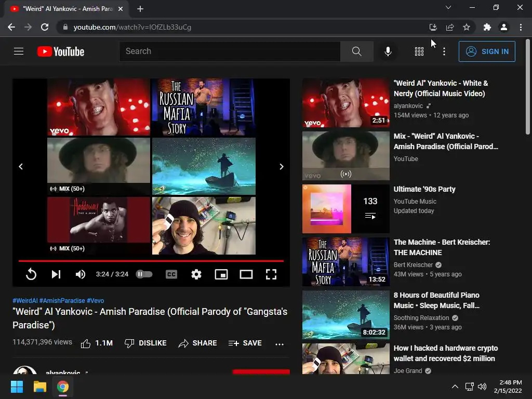The width and height of the screenshot is (532, 399).
Task: Reload the YouTube page
Action: [45, 27]
